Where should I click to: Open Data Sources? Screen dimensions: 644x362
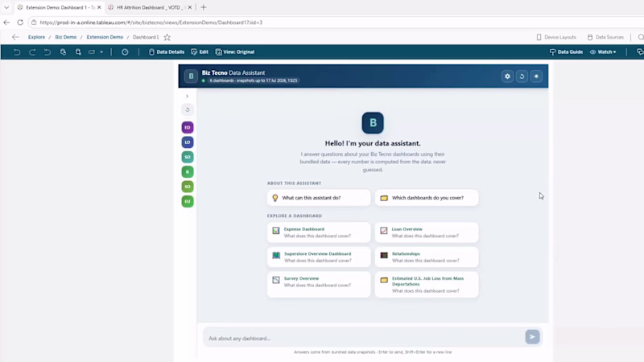(x=605, y=37)
